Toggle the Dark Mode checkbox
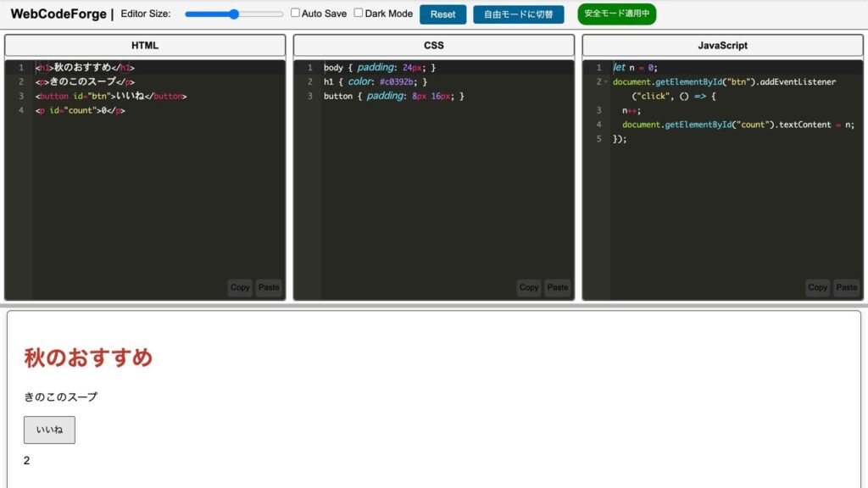868x488 pixels. point(359,13)
